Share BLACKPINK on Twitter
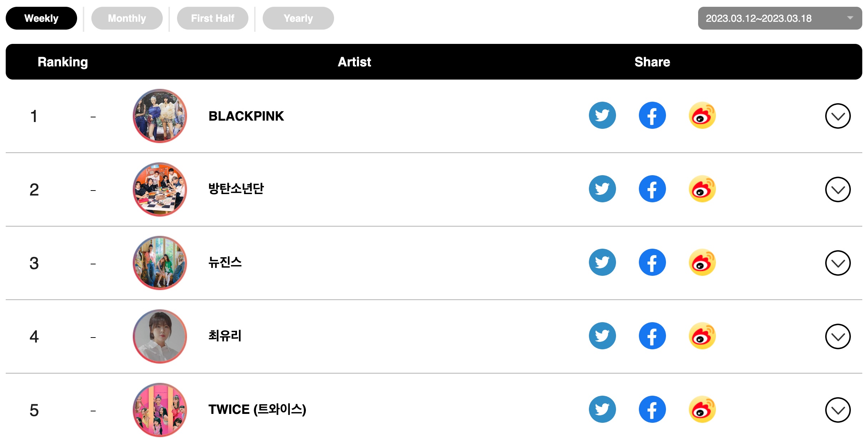This screenshot has height=446, width=868. (602, 116)
